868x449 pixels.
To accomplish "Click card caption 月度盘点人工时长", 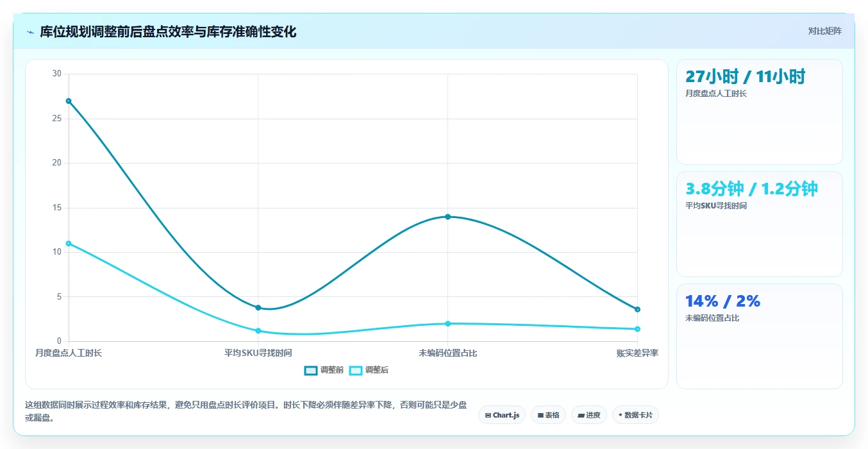I will click(x=716, y=94).
